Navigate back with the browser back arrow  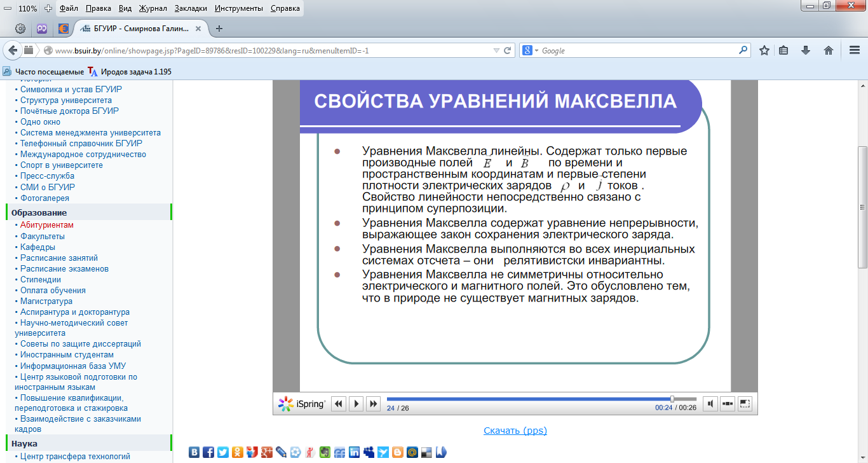(x=13, y=50)
